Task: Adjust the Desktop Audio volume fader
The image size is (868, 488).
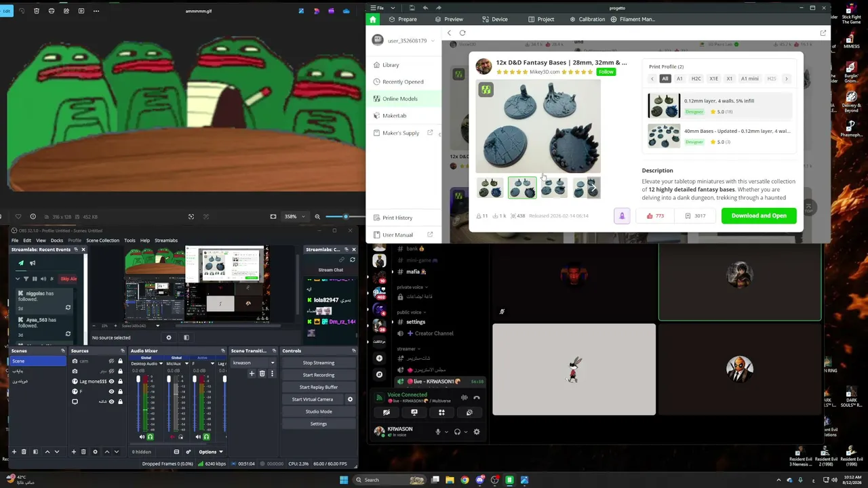Action: (x=138, y=380)
